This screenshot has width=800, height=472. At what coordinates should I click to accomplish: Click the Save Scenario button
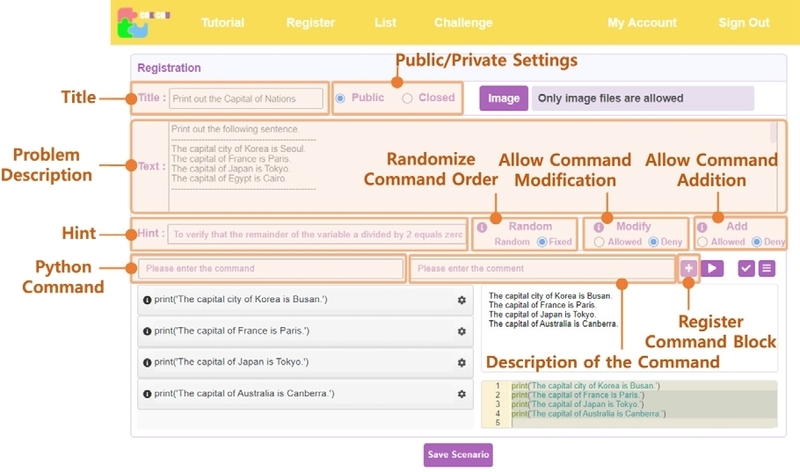click(x=458, y=455)
